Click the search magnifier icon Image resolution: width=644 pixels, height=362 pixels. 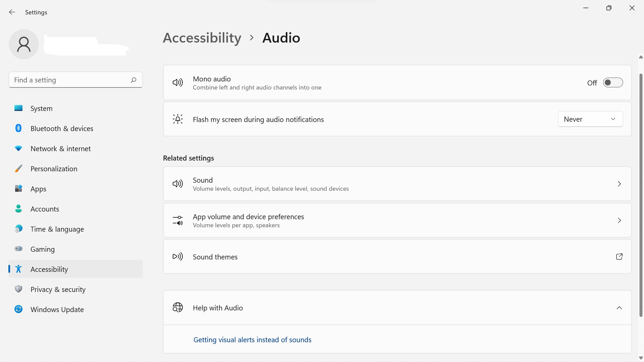(x=133, y=80)
